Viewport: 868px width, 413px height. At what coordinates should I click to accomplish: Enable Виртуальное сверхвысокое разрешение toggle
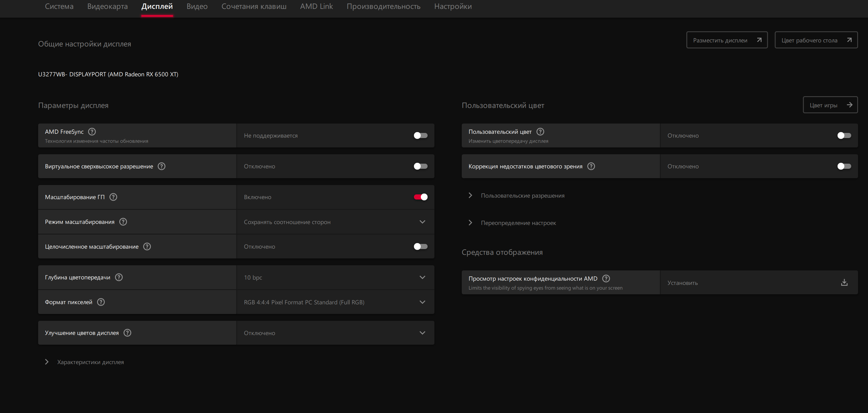click(420, 166)
